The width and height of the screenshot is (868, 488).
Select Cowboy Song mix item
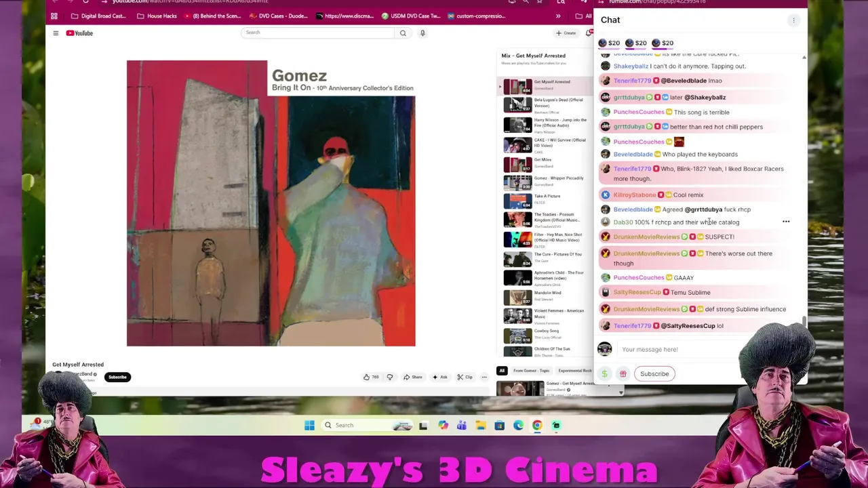[546, 334]
